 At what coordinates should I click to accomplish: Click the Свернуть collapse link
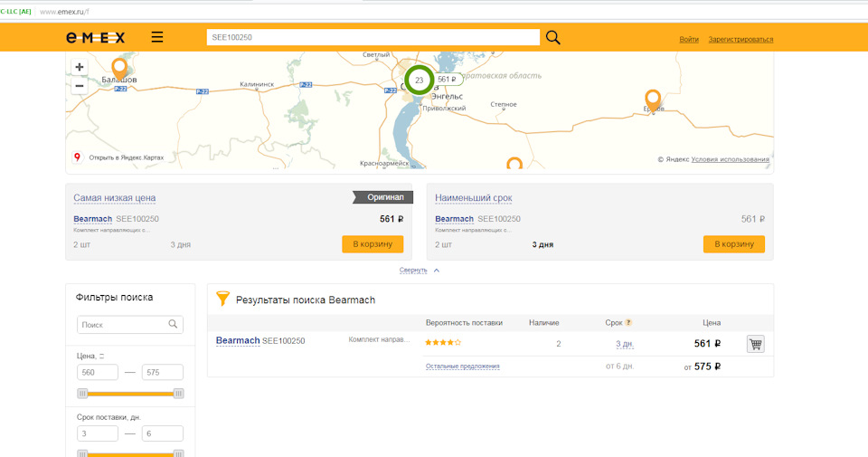pos(413,271)
